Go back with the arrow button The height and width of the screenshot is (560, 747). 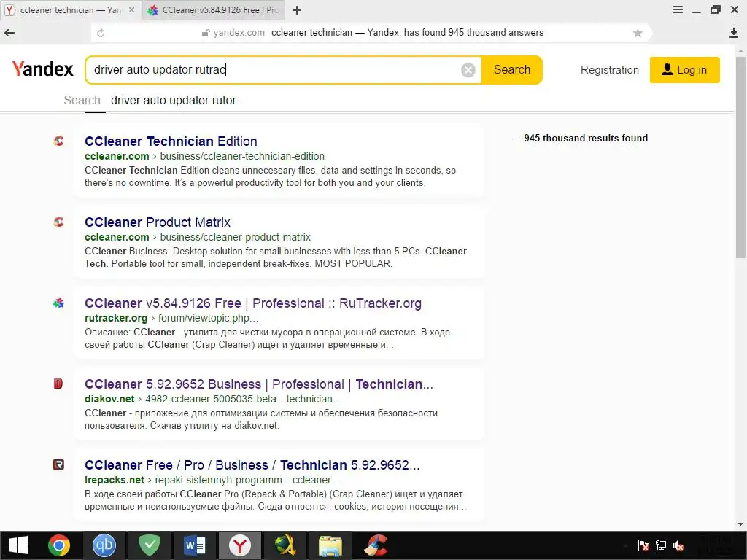click(x=9, y=33)
